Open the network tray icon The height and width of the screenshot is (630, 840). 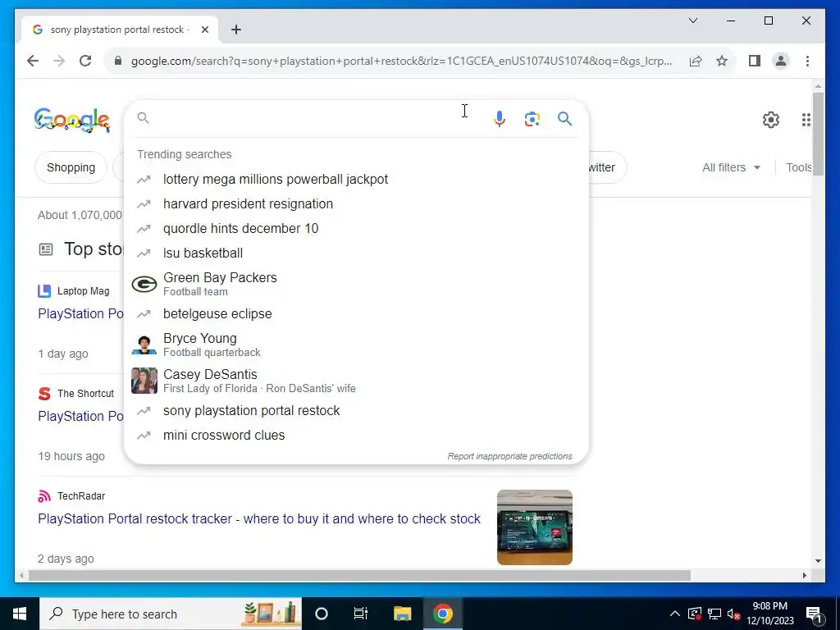pos(714,614)
